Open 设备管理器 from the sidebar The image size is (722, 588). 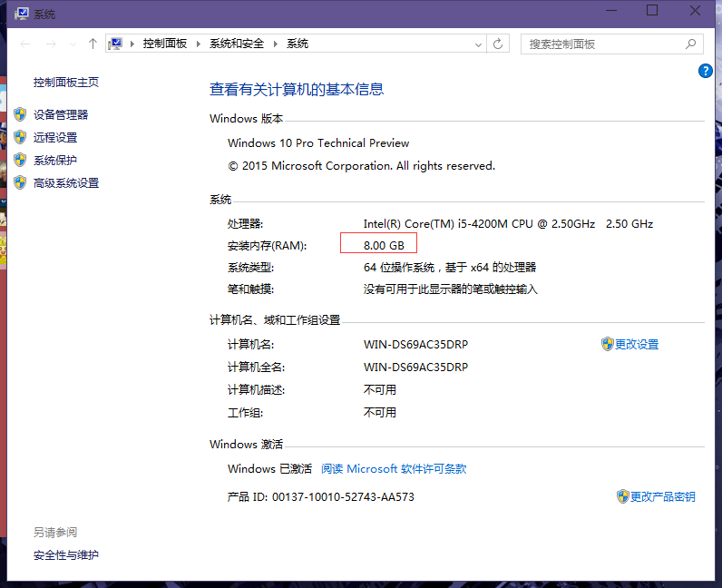pos(61,114)
